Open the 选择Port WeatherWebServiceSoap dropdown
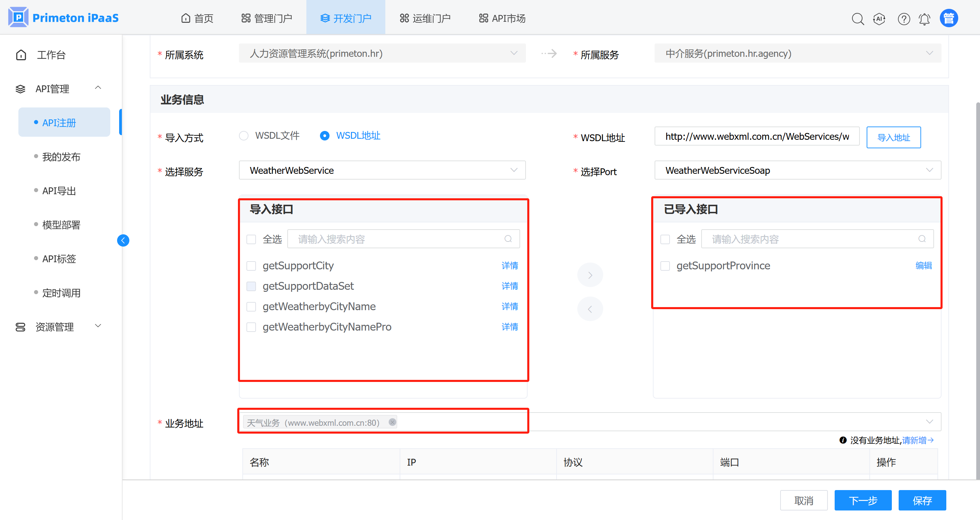The height and width of the screenshot is (520, 980). [x=798, y=170]
